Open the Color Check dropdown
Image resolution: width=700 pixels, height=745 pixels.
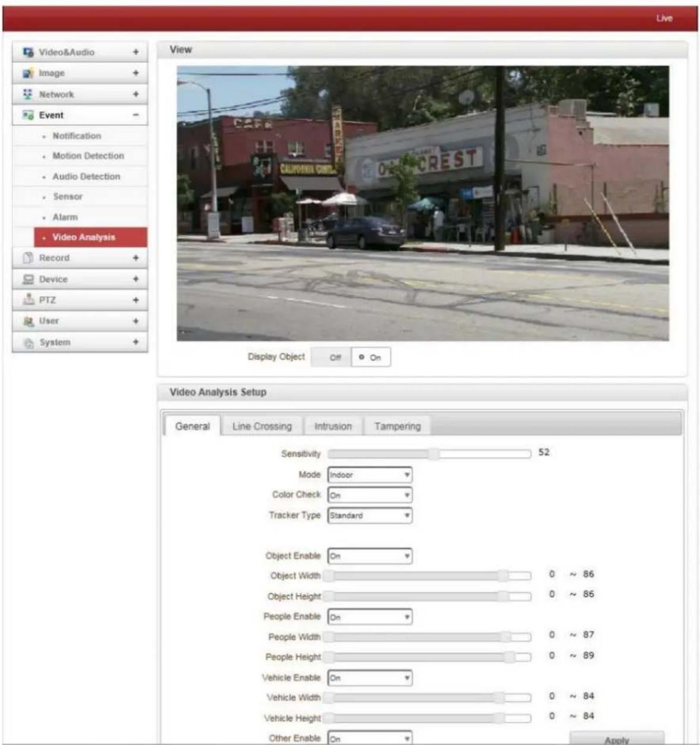[370, 495]
